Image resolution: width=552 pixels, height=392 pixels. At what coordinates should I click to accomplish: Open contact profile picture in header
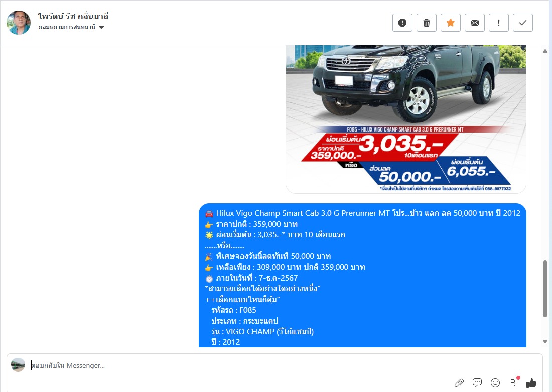18,23
